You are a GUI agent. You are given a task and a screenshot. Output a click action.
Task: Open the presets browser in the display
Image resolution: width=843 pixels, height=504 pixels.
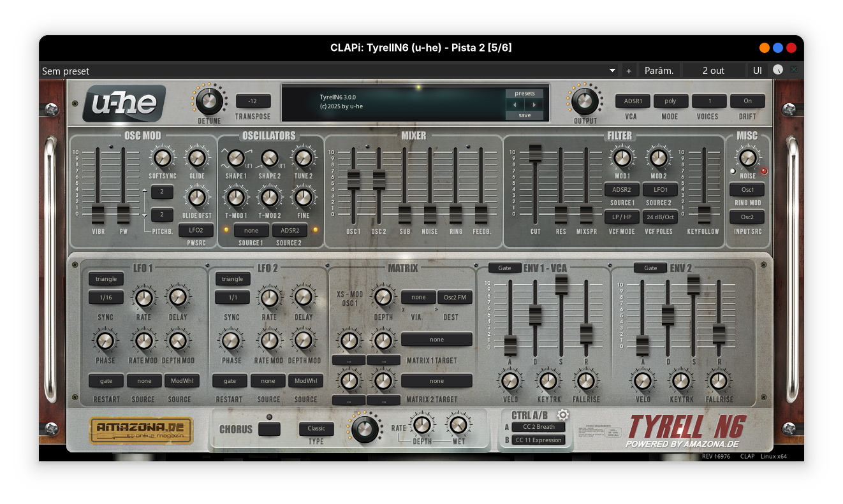click(x=525, y=93)
